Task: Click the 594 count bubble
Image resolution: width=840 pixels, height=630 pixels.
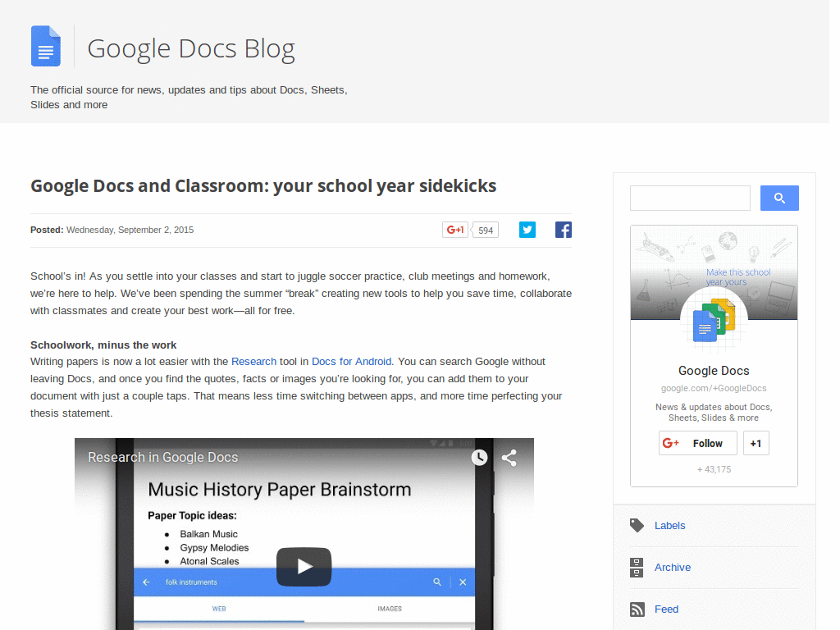Action: pos(486,231)
